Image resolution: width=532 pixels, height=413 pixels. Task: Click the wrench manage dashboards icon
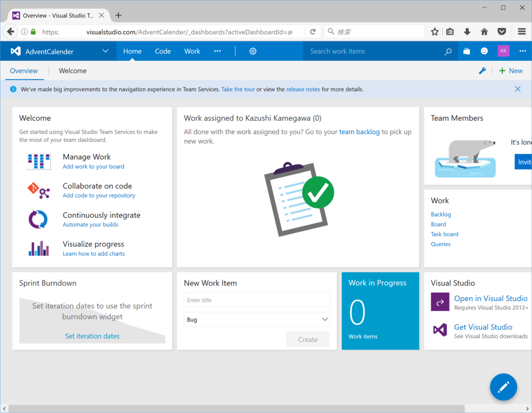[x=482, y=71]
